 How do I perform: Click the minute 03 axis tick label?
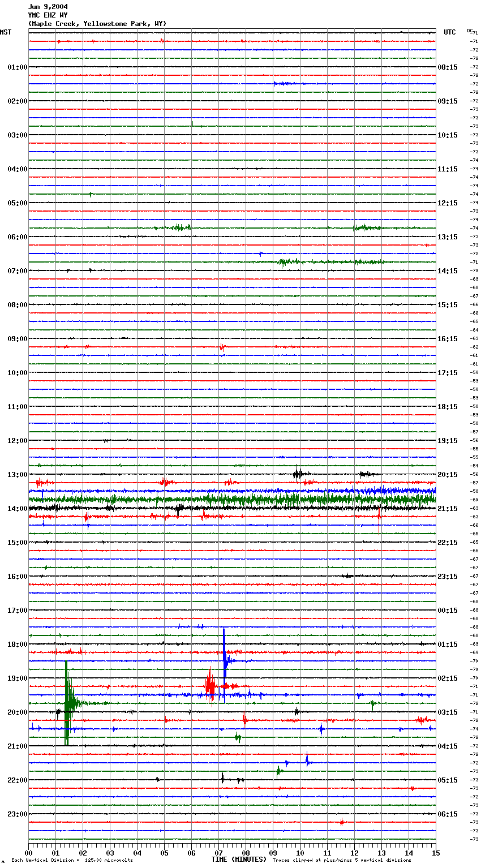110,853
